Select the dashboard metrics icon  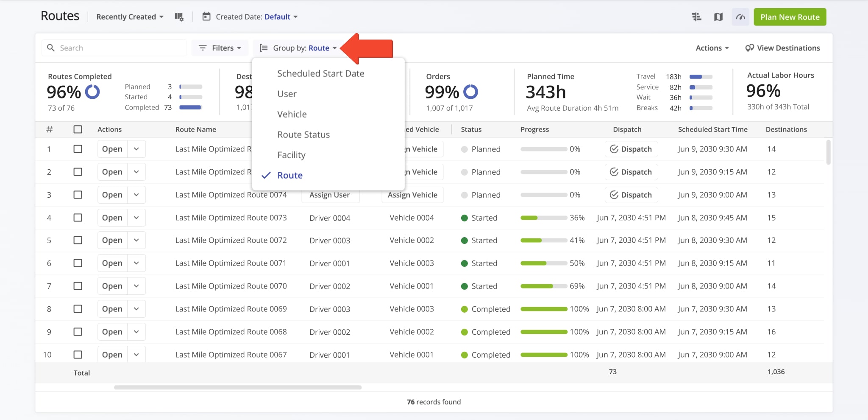pos(740,17)
